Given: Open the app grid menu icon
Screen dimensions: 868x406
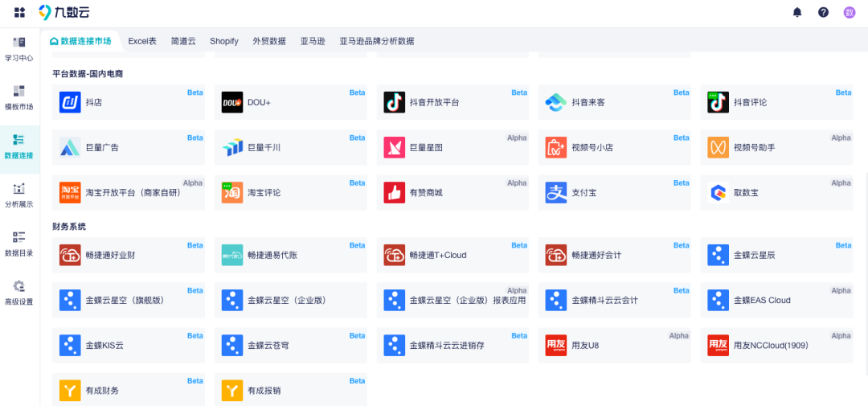Looking at the screenshot, I should tap(19, 12).
